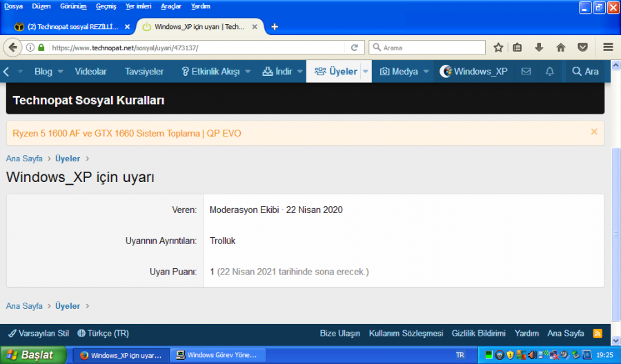Click Technopat Sosyal Kuralları header
This screenshot has height=364, width=621.
(x=89, y=100)
